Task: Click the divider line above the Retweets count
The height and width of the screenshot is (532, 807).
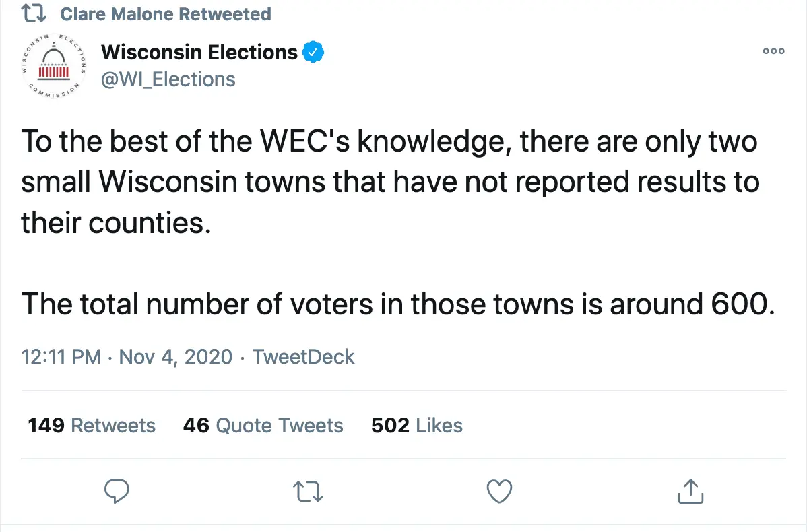Action: pos(403,391)
